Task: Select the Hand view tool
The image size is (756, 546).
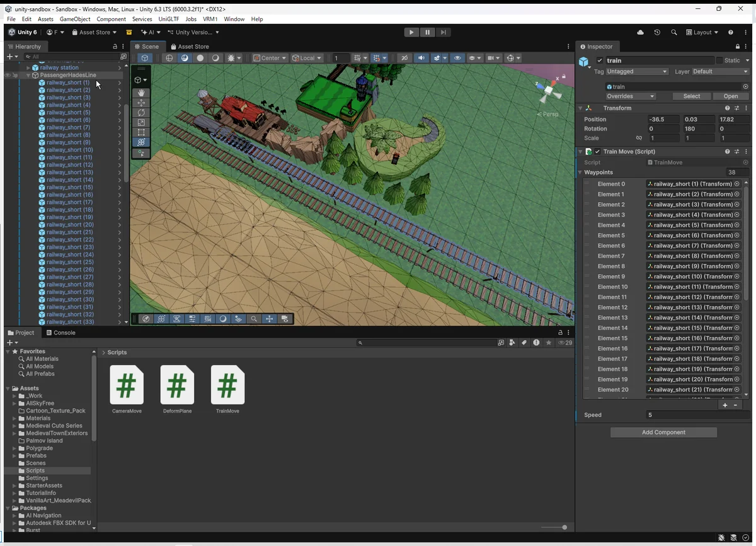Action: pos(141,93)
